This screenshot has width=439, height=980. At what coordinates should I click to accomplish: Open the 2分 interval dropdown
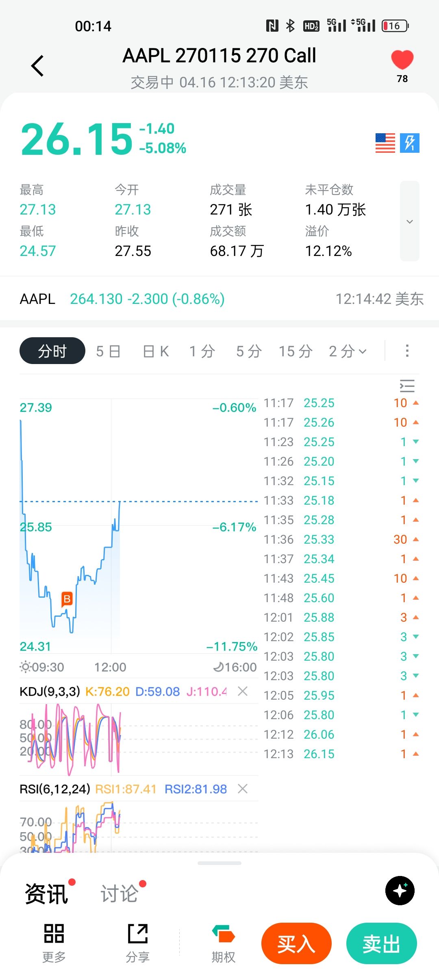(x=348, y=351)
